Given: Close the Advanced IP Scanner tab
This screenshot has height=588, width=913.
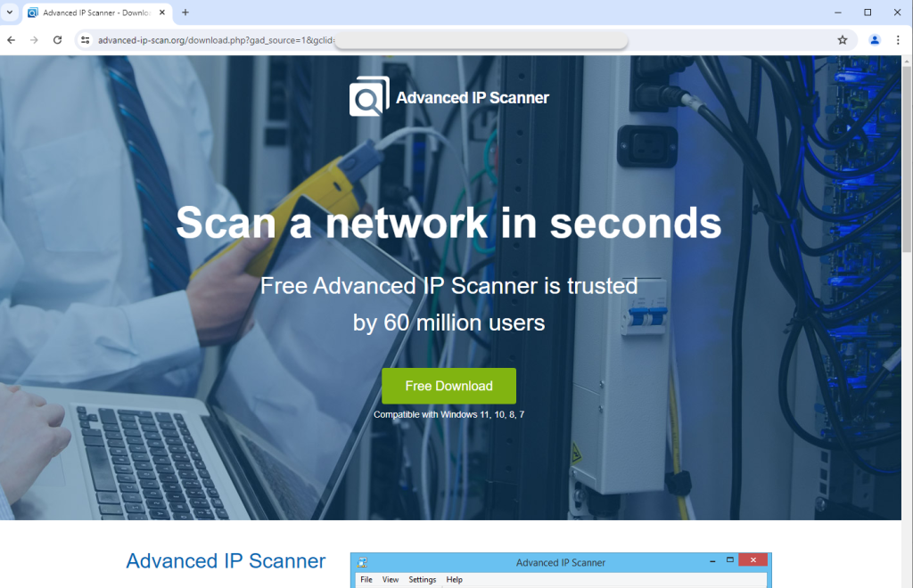Looking at the screenshot, I should coord(162,12).
